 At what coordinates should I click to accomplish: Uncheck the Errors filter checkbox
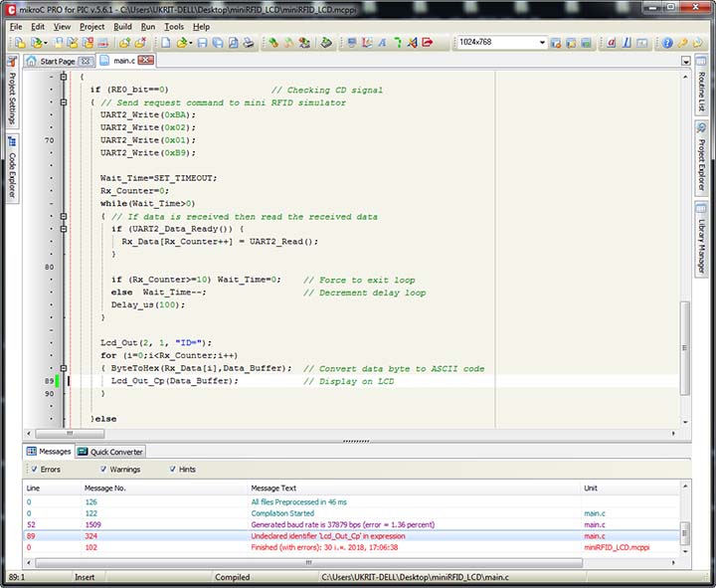(35, 470)
